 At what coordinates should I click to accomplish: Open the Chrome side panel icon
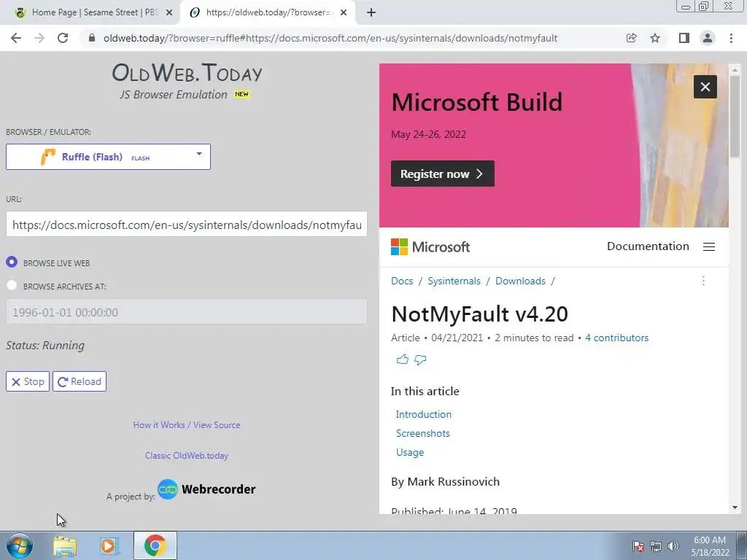684,38
